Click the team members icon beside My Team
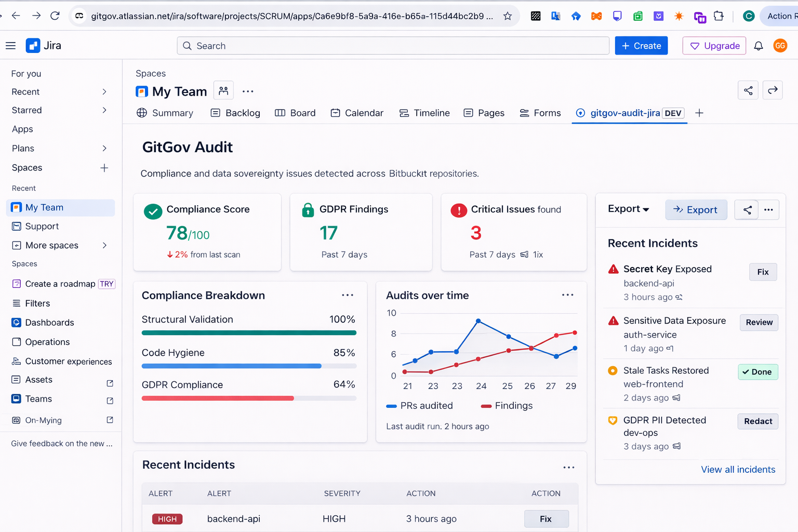Viewport: 798px width, 532px height. [223, 91]
